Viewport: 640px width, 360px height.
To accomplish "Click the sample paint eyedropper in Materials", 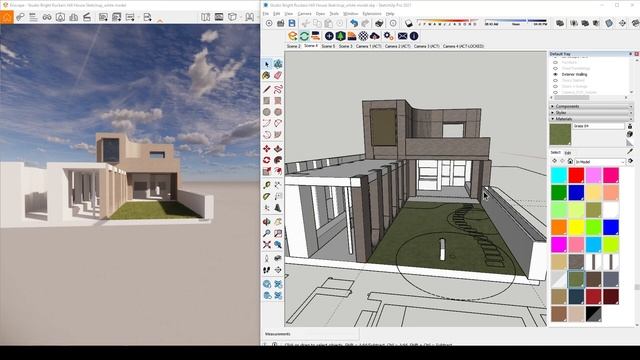I will coord(630,151).
